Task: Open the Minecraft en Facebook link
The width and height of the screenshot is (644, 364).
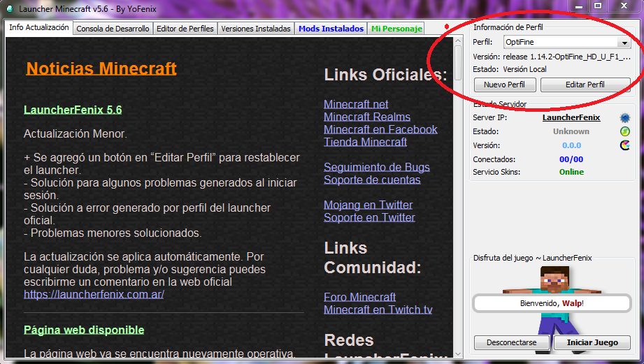Action: [380, 129]
